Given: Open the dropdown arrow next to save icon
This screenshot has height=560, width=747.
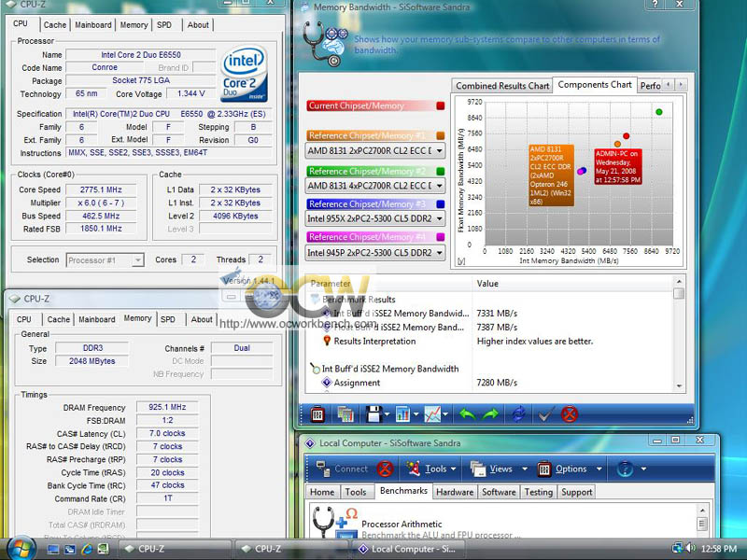Looking at the screenshot, I should pyautogui.click(x=387, y=414).
